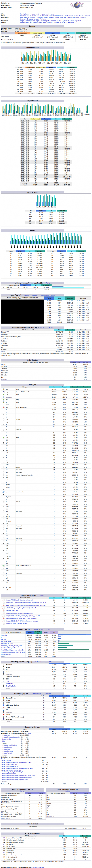92x868 pixels.
Task: Click the Google Chrome browser icon
Action: (3, 698)
